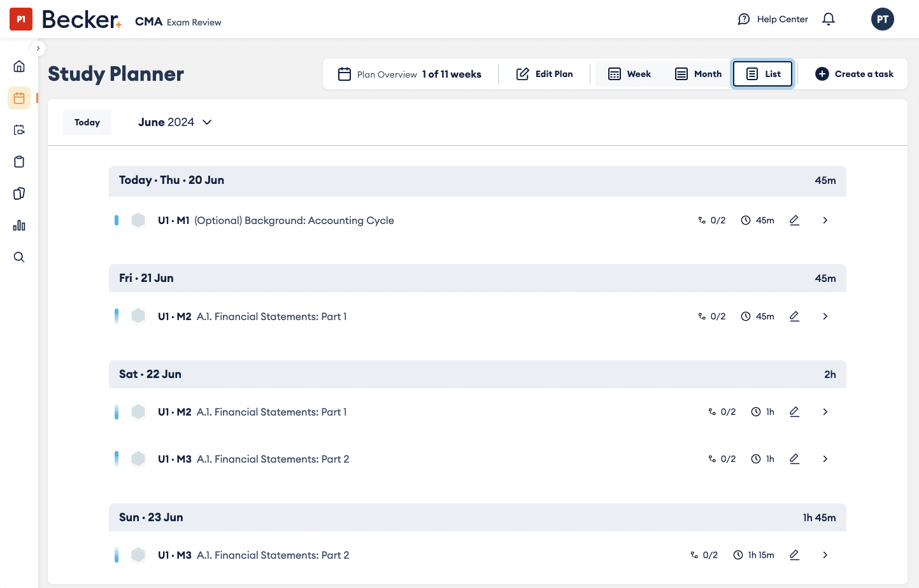Open search from the sidebar magnifier icon
This screenshot has height=588, width=919.
point(19,257)
